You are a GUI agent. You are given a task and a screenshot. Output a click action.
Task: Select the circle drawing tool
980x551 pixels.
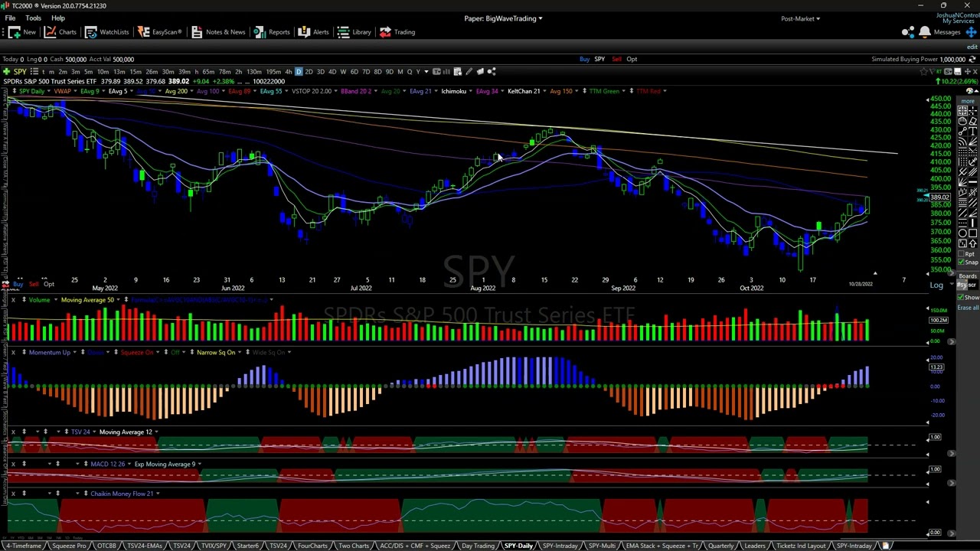click(x=962, y=233)
